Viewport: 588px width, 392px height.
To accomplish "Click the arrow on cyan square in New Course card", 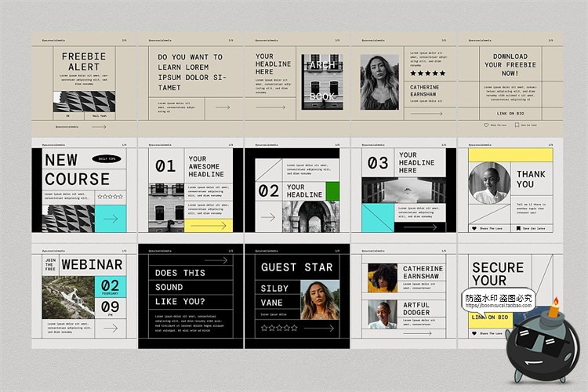I will tap(111, 218).
